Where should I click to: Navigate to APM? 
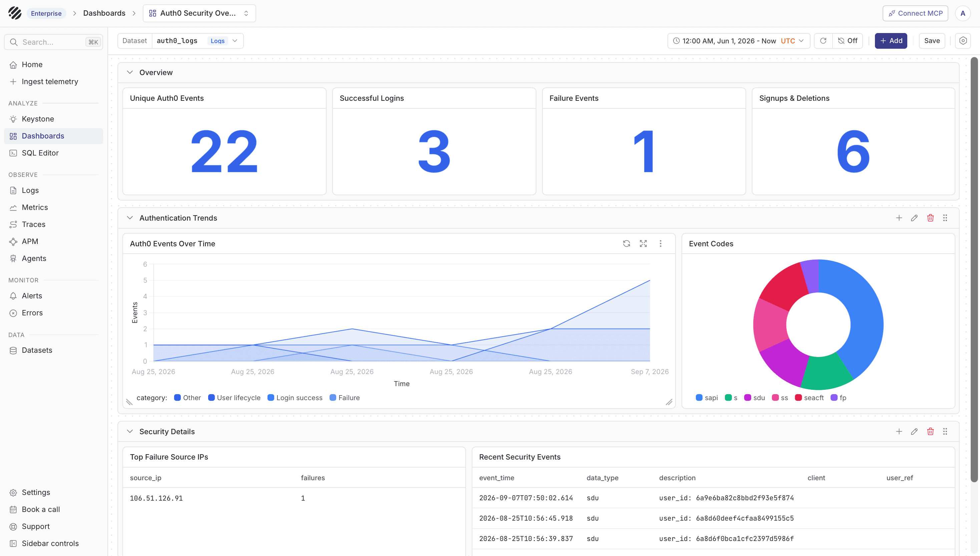coord(53,241)
